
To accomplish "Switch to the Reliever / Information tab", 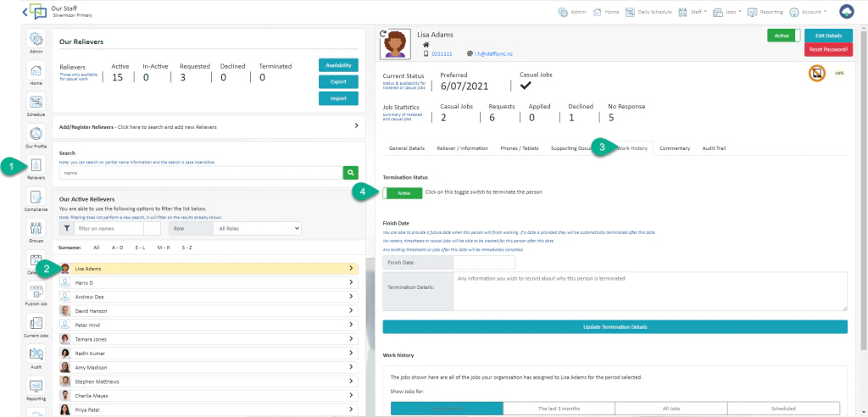I will coord(462,148).
